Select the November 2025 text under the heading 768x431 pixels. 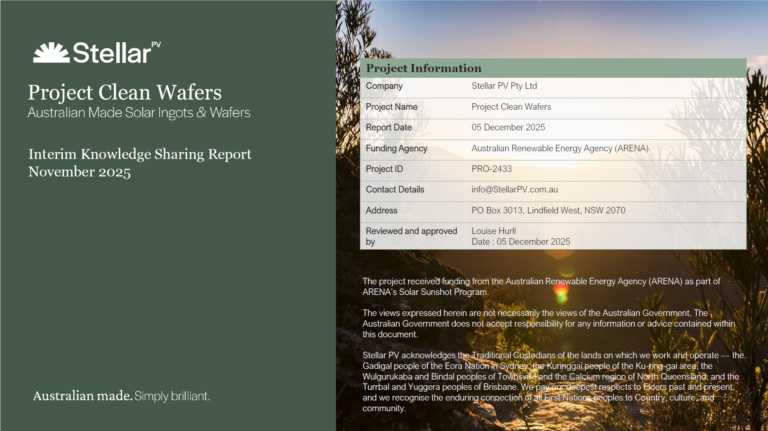(79, 172)
